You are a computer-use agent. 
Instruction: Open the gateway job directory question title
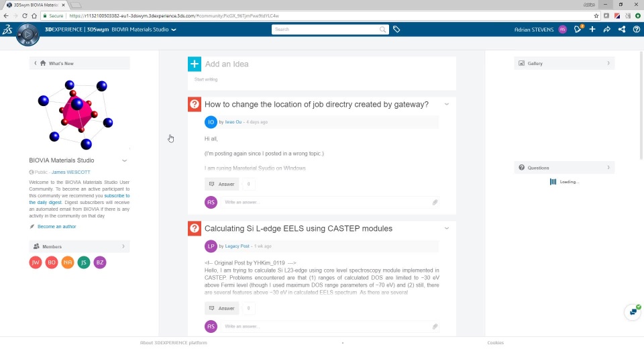coord(316,105)
